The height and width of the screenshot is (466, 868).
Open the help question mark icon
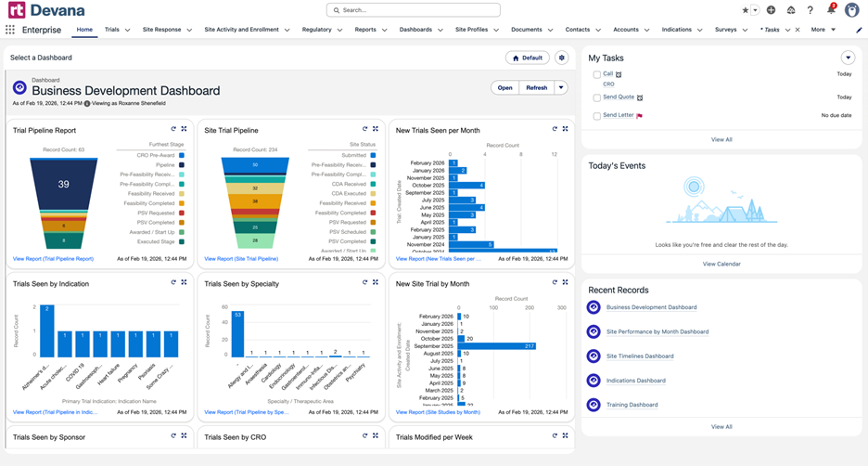[811, 10]
